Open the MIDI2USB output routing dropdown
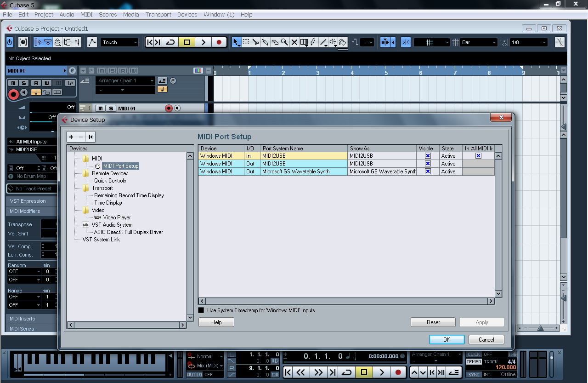The image size is (588, 383). [32, 149]
